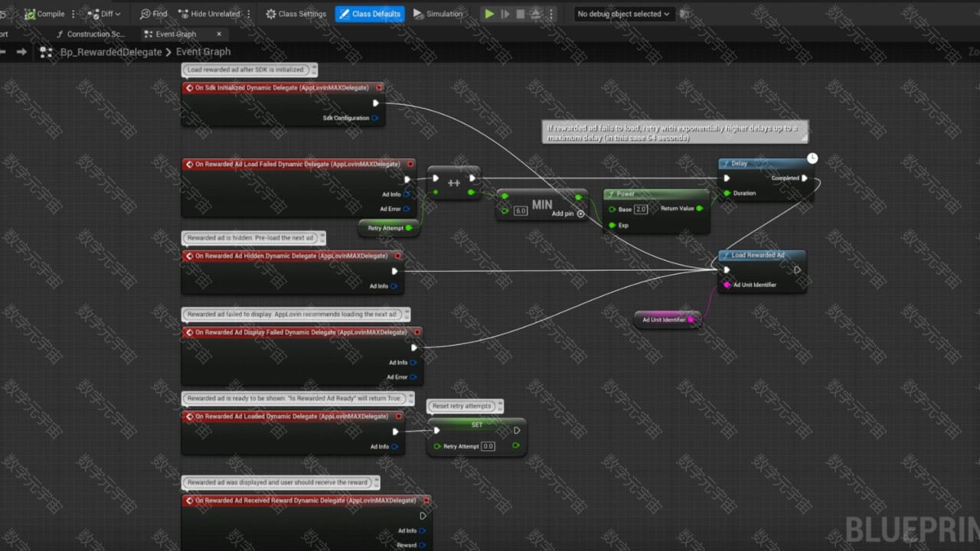980x551 pixels.
Task: Click red delegate icon on Sdk Initialized node
Action: click(189, 88)
